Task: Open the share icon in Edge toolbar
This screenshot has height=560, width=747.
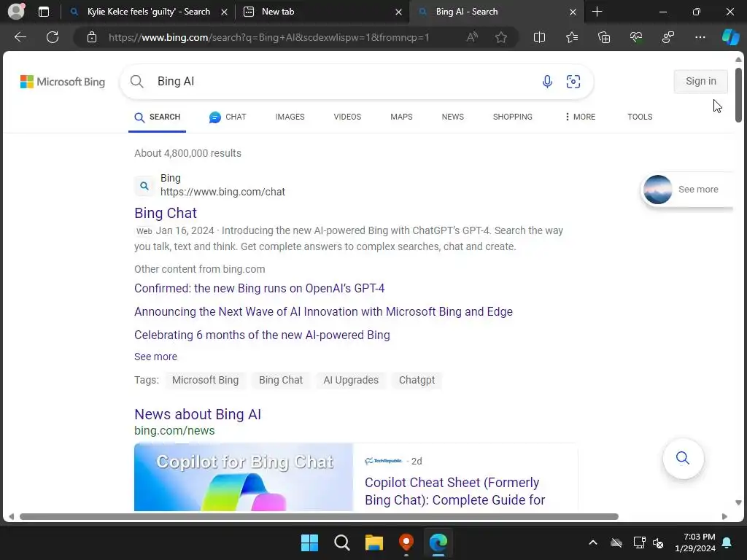Action: tap(668, 37)
